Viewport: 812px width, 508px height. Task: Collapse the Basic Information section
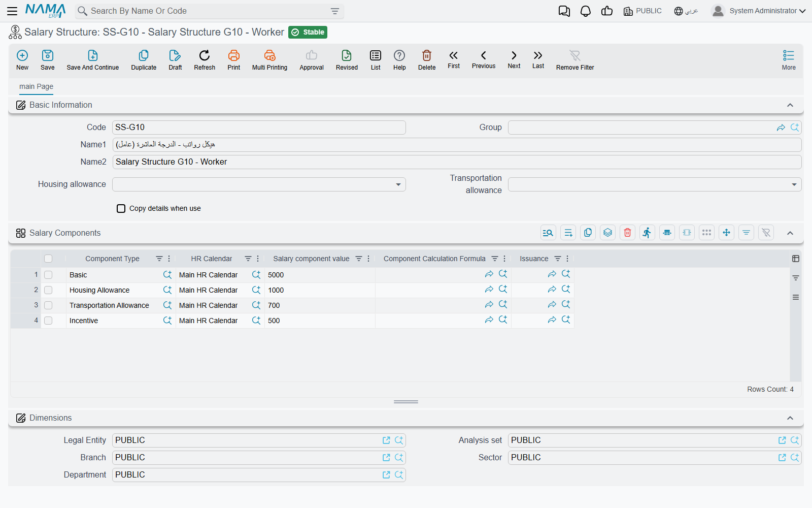coord(790,105)
